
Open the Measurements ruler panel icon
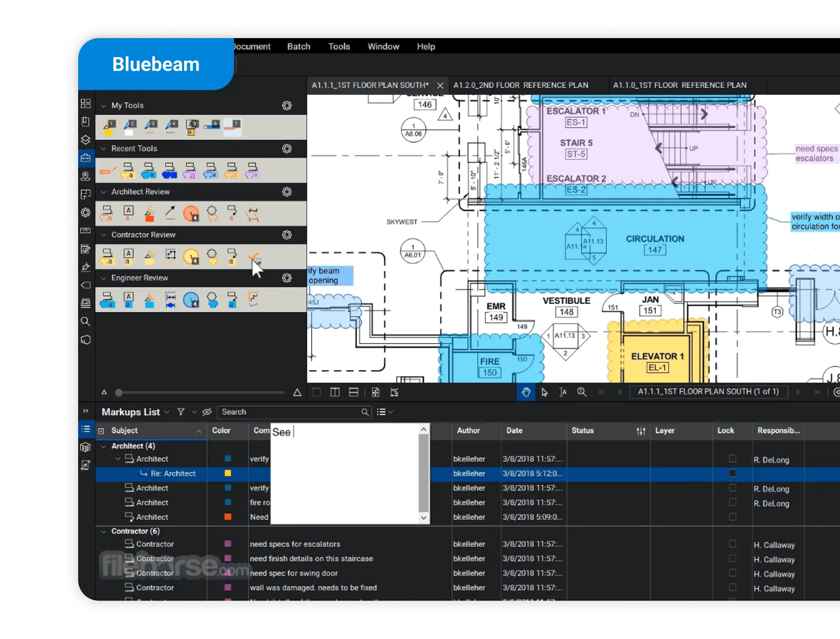[x=85, y=231]
